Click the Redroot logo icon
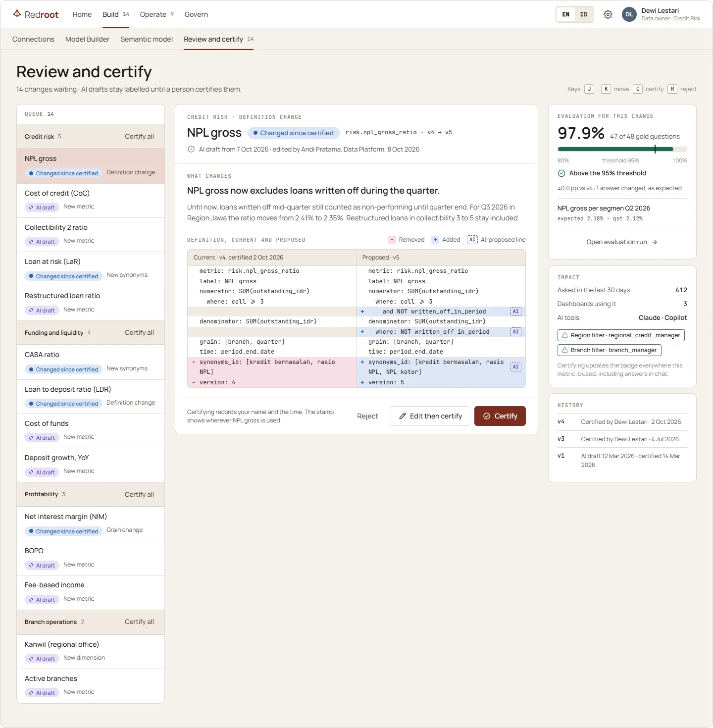The image size is (713, 728). pyautogui.click(x=17, y=14)
